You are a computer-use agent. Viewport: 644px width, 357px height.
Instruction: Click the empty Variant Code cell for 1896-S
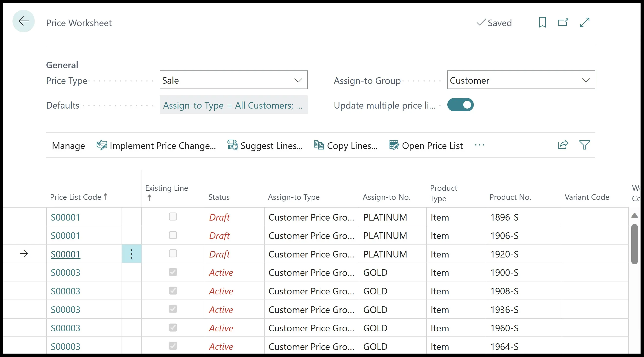pyautogui.click(x=595, y=217)
